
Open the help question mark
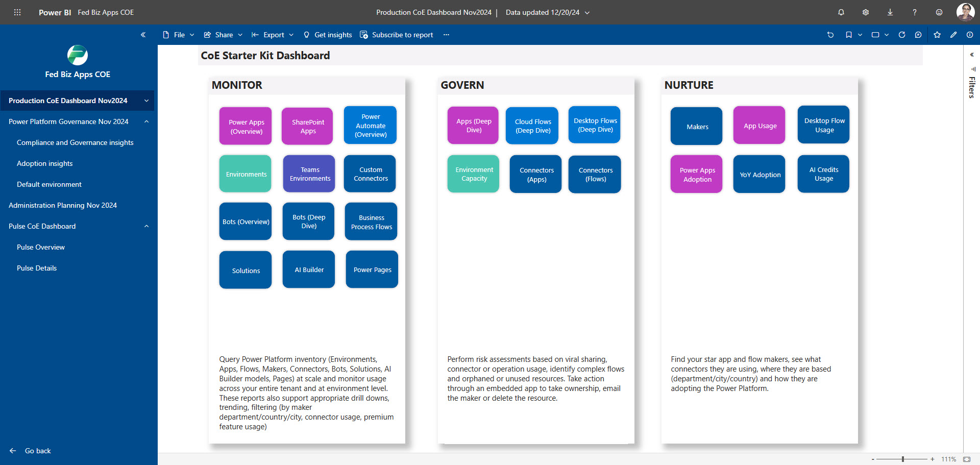915,12
